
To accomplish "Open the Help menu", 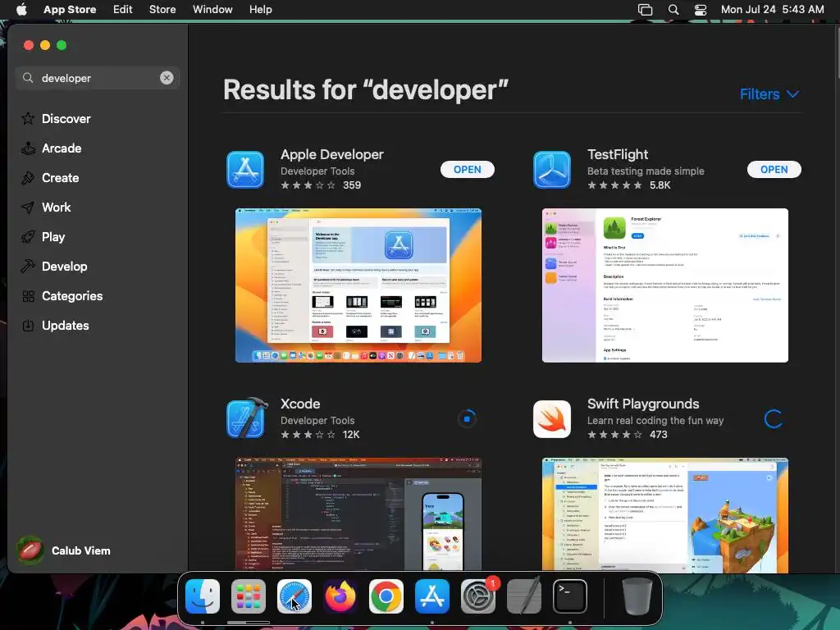I will [x=260, y=9].
